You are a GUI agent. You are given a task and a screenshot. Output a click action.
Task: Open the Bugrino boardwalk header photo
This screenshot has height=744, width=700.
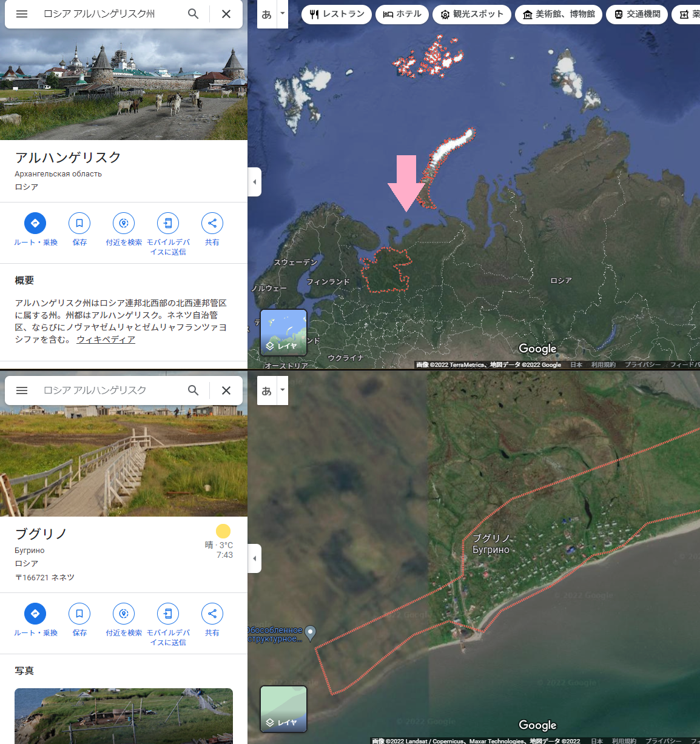(x=124, y=461)
